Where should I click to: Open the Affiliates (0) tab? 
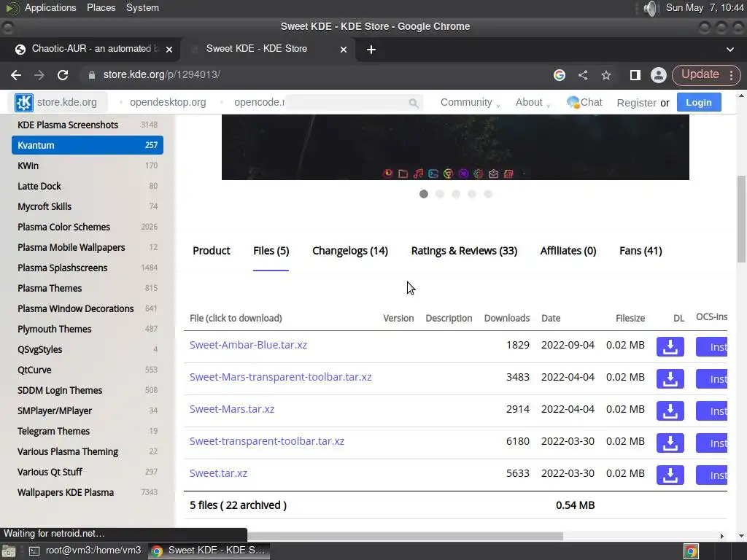pyautogui.click(x=568, y=251)
